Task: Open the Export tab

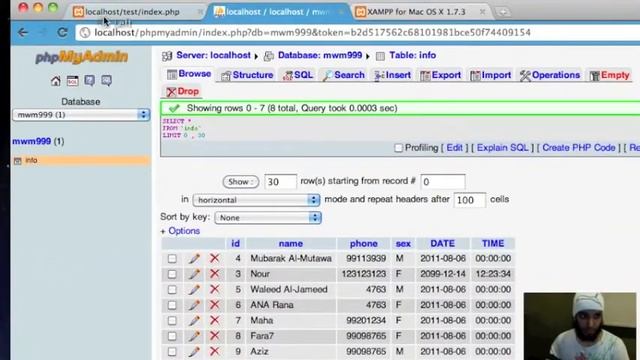Action: click(440, 75)
